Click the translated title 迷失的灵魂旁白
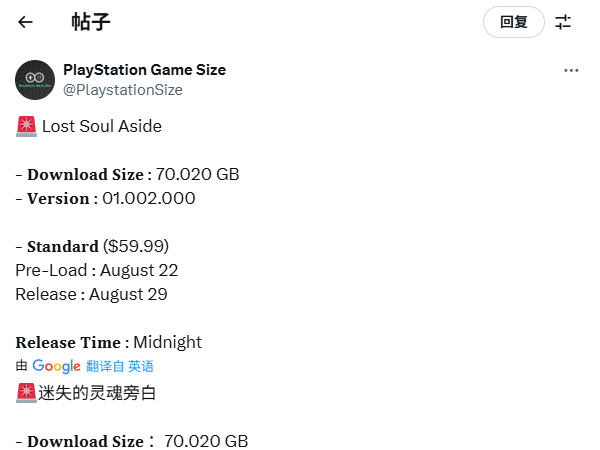This screenshot has width=600, height=450. 97,393
